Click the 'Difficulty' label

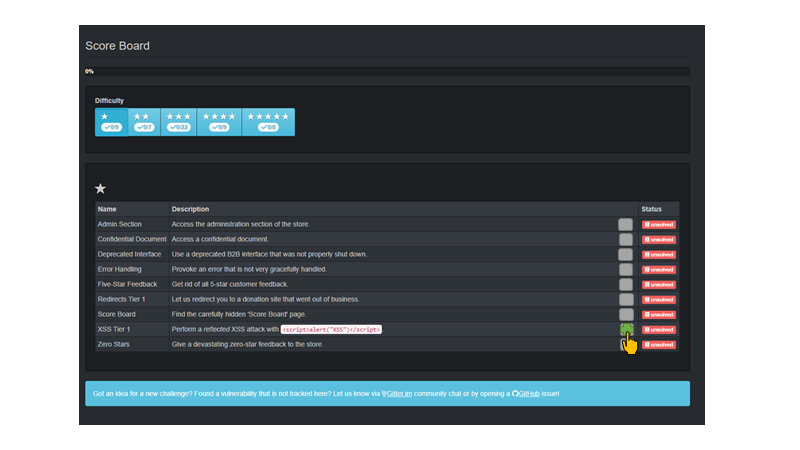(109, 101)
